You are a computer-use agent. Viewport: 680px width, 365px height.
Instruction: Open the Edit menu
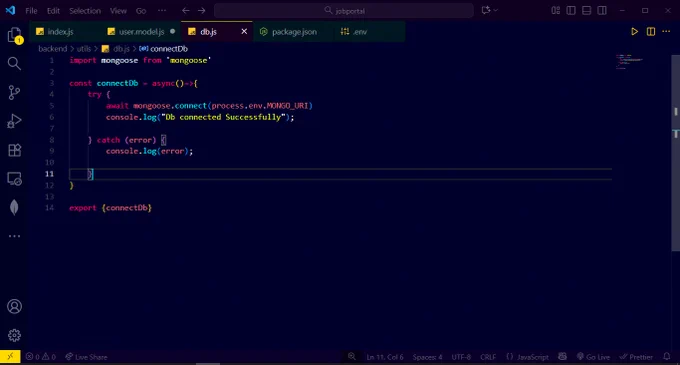[53, 11]
